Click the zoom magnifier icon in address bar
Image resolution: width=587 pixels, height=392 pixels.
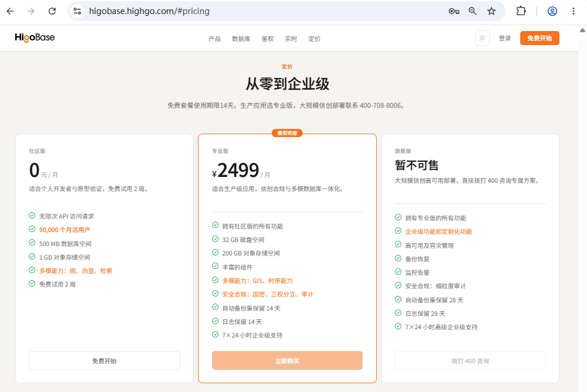[x=472, y=11]
